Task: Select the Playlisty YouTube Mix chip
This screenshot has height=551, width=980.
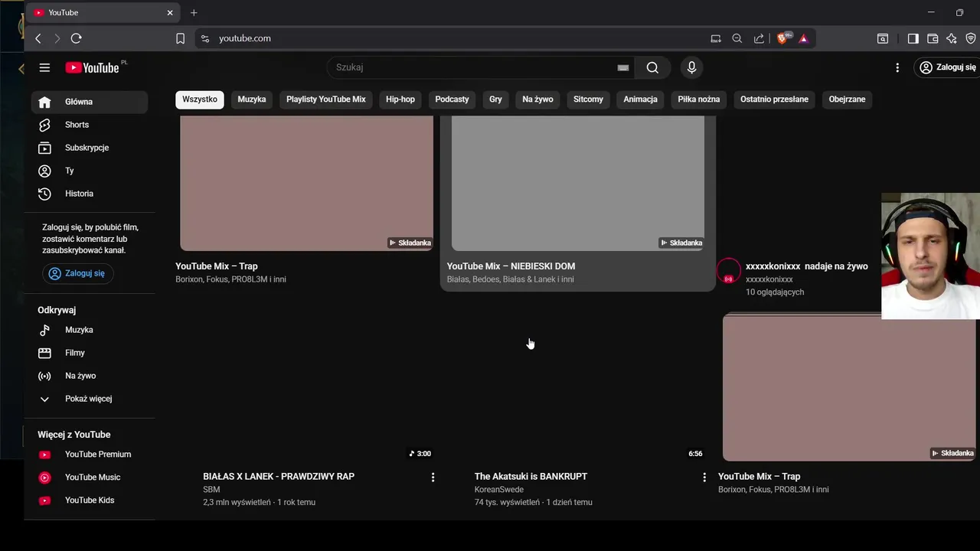Action: click(x=326, y=99)
